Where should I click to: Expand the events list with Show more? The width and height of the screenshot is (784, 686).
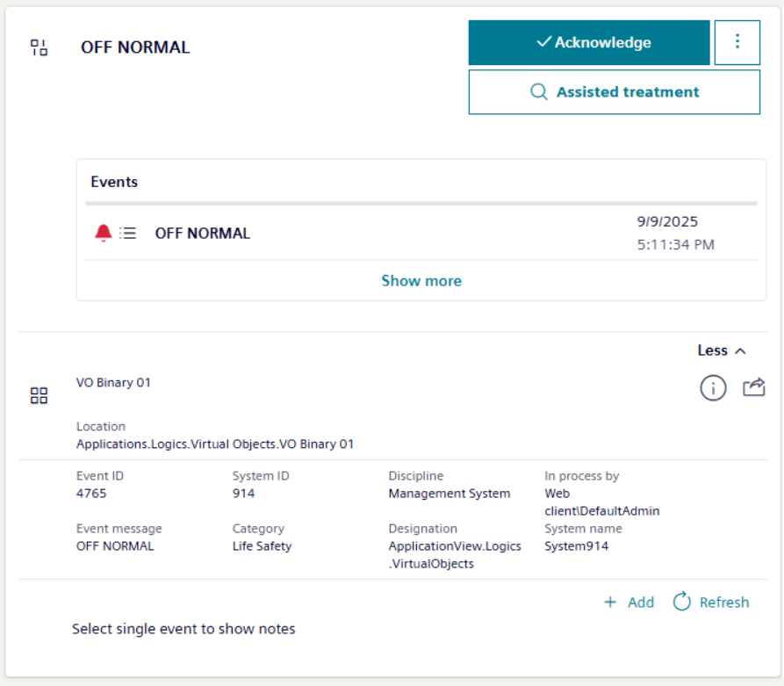tap(421, 281)
